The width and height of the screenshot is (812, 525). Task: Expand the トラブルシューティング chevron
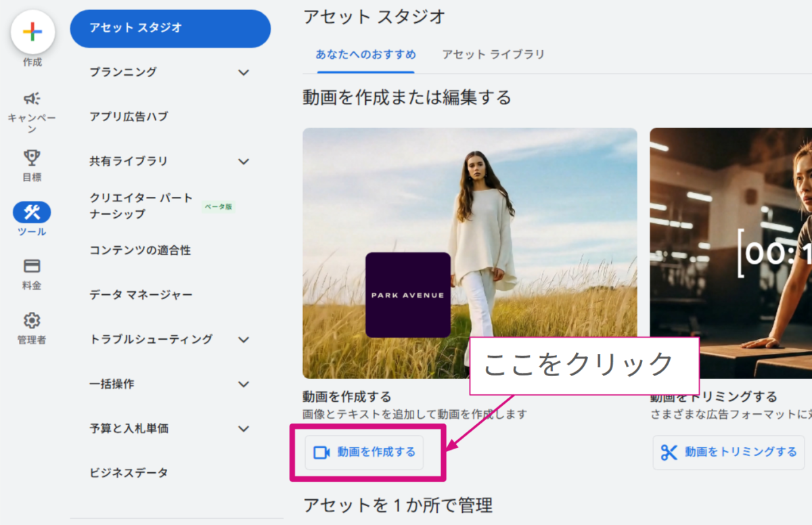244,339
